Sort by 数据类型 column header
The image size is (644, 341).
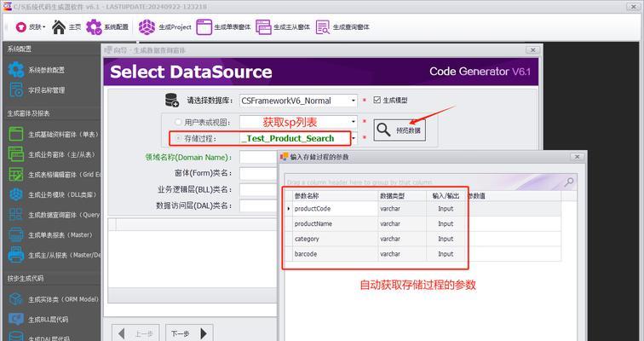tap(402, 196)
